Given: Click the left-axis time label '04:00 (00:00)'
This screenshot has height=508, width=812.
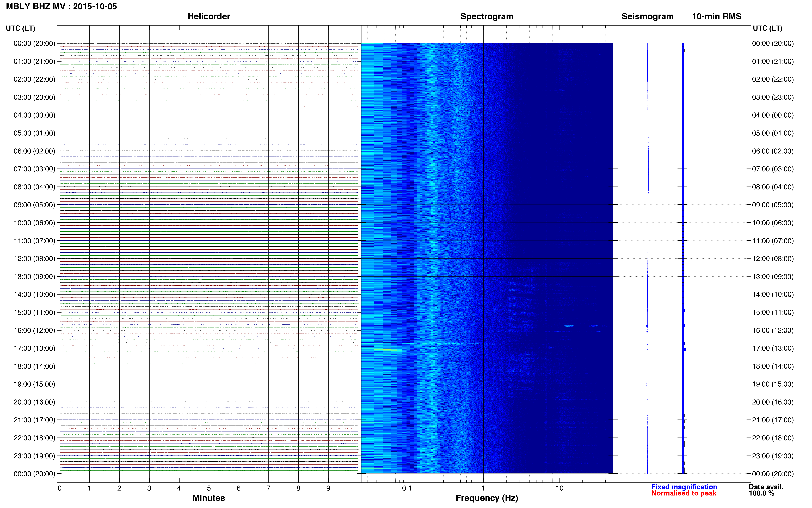Looking at the screenshot, I should tap(34, 115).
